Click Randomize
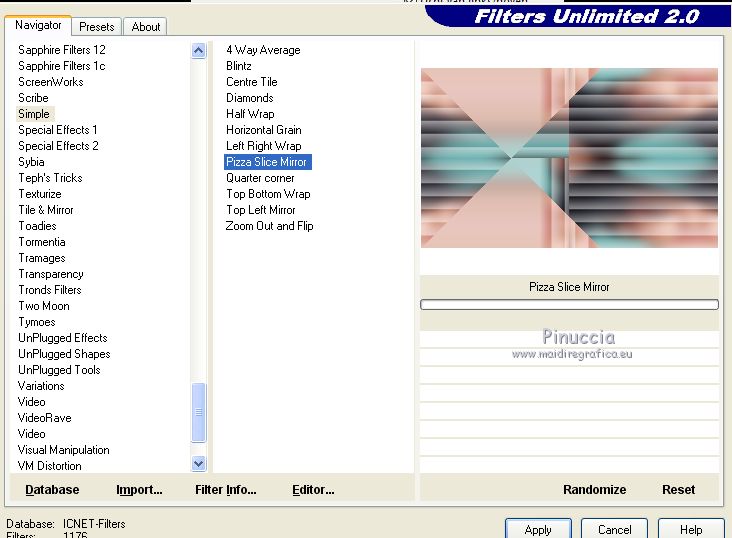This screenshot has height=538, width=732. coord(594,489)
